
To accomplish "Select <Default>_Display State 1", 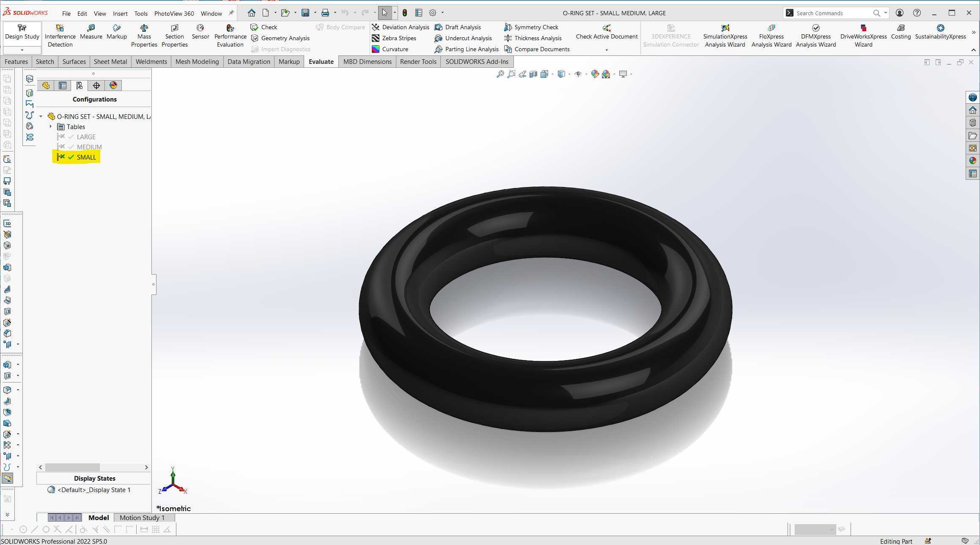I will [93, 490].
